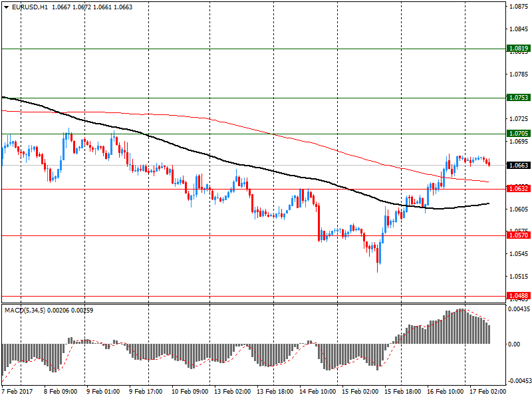This screenshot has height=399, width=532.
Task: Click the 10 Feb 09:00 time label
Action: pos(190,392)
